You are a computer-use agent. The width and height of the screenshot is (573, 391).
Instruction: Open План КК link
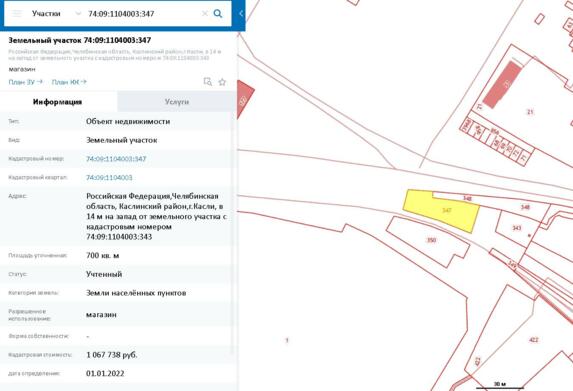69,82
